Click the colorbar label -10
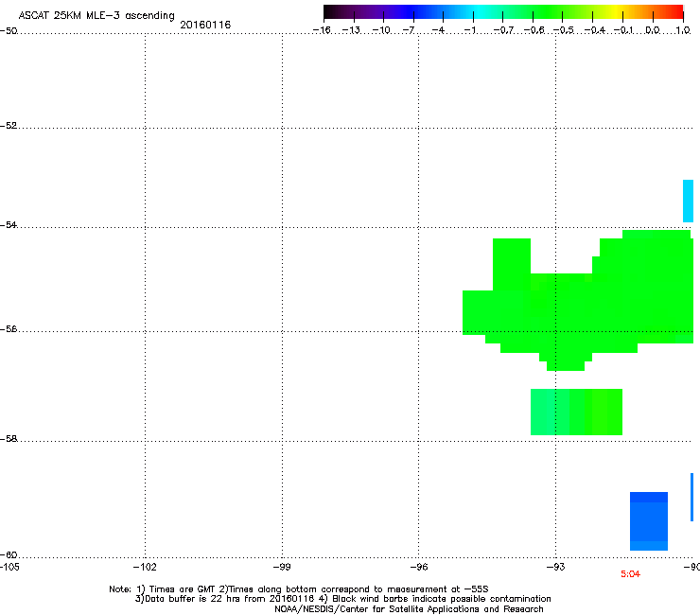The image size is (700, 615). point(381,30)
